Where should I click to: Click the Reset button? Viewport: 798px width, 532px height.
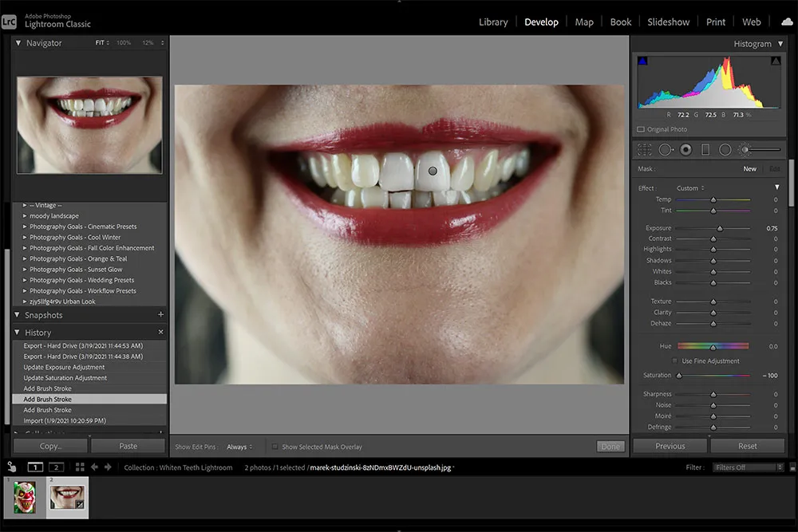(747, 446)
